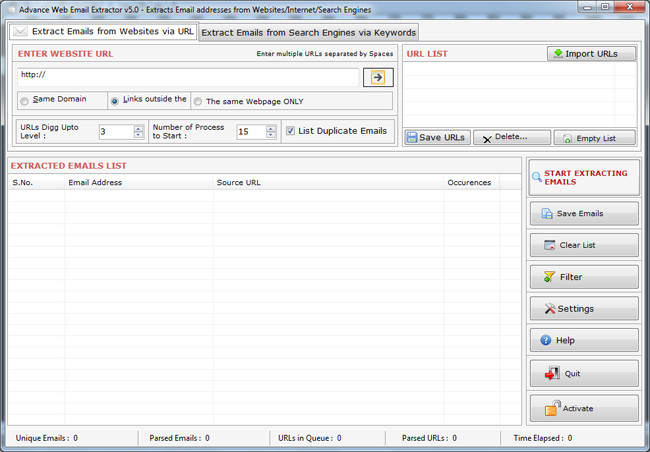Image resolution: width=650 pixels, height=452 pixels.
Task: Click the Import URLs button
Action: tap(591, 54)
